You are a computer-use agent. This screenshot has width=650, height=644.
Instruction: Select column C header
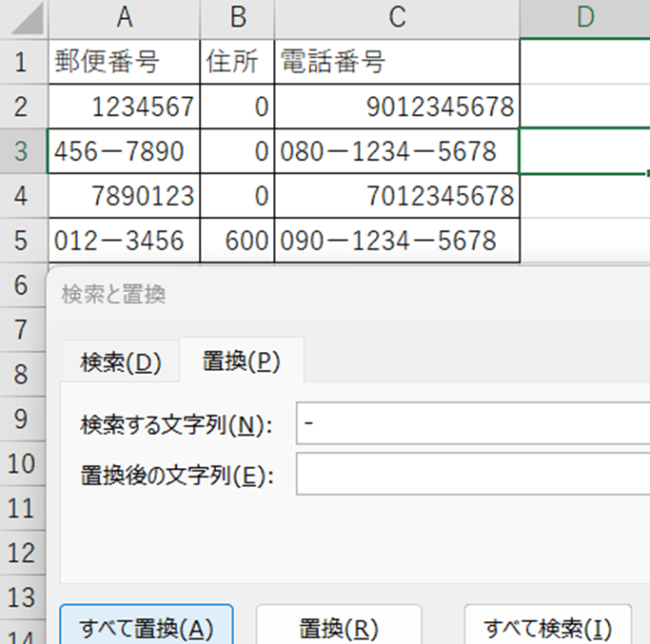[x=397, y=19]
